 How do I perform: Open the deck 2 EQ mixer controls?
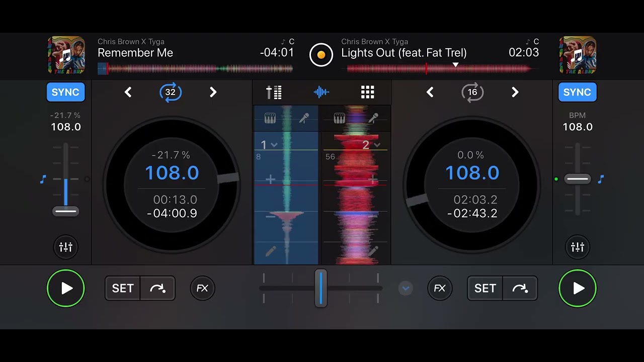(x=578, y=247)
